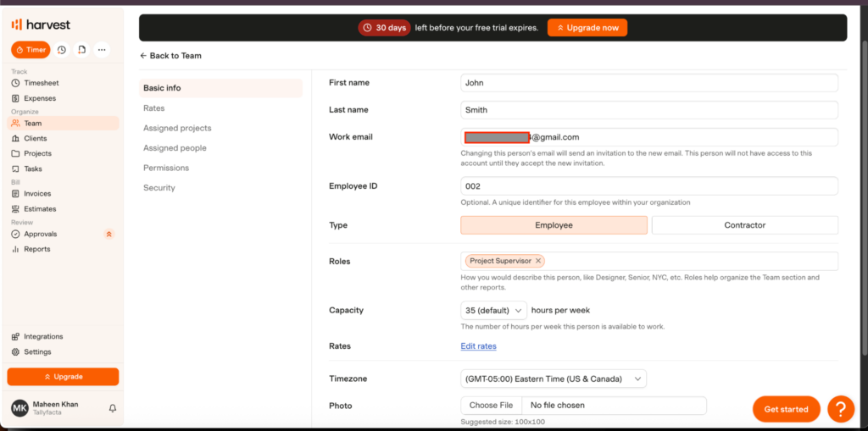
Task: Click the 30 days trial badge
Action: [x=384, y=28]
